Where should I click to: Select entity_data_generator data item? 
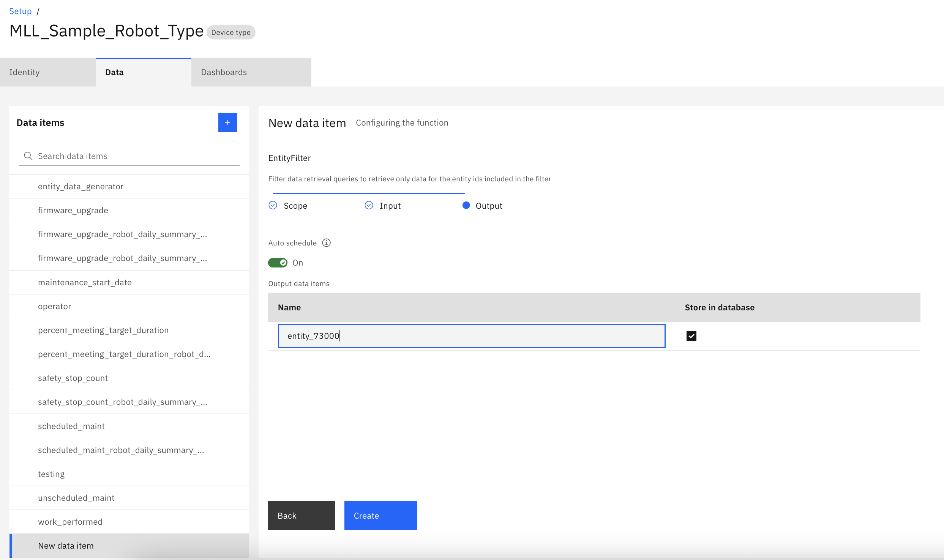(129, 186)
